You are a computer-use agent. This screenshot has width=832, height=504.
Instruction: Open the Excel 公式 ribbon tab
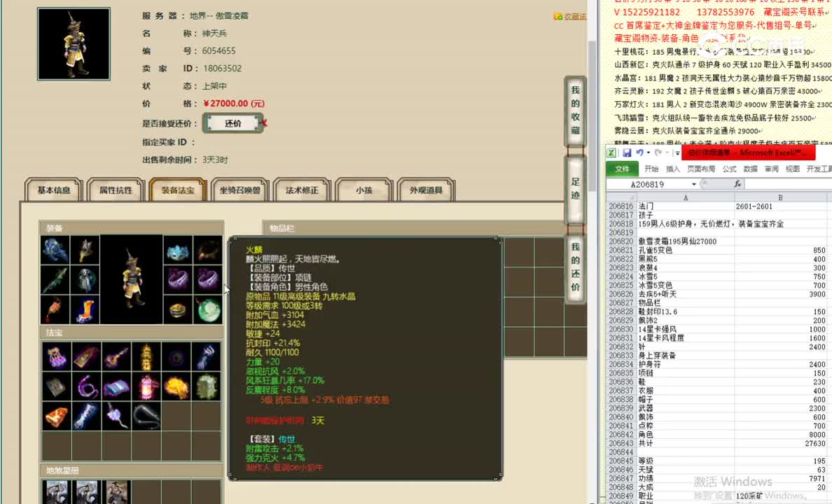point(729,169)
